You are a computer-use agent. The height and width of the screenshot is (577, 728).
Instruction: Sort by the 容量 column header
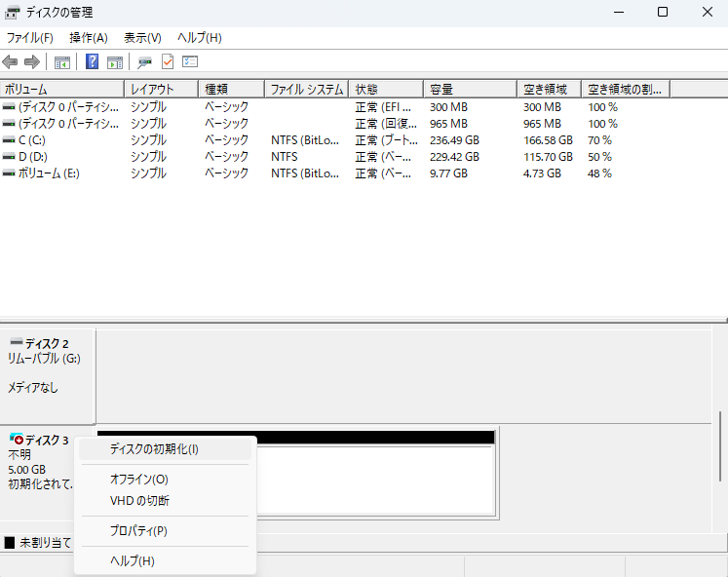(x=471, y=89)
